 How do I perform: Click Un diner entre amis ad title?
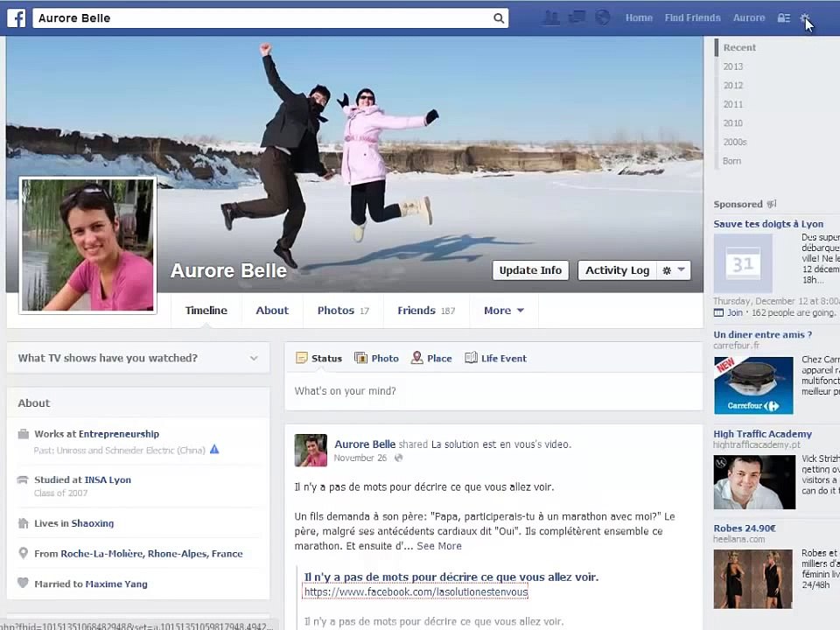(x=762, y=334)
